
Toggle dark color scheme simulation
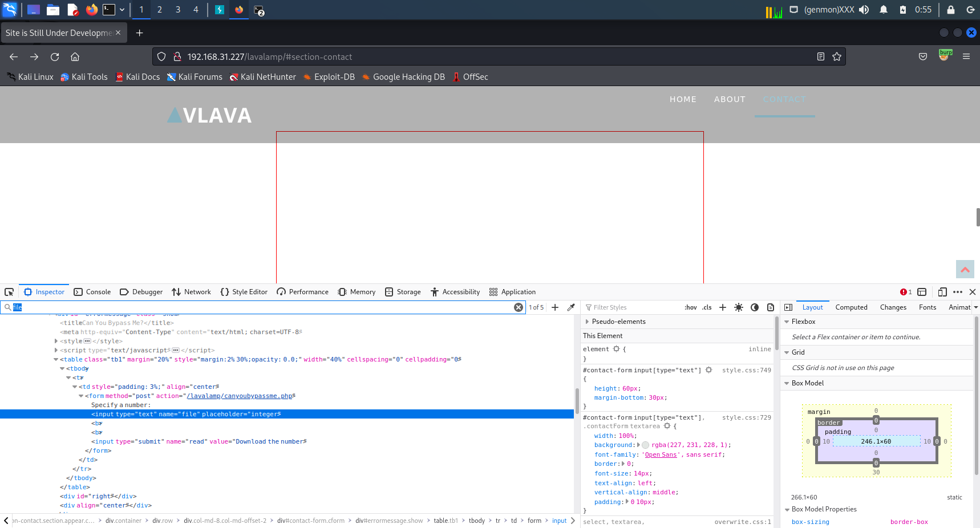755,307
